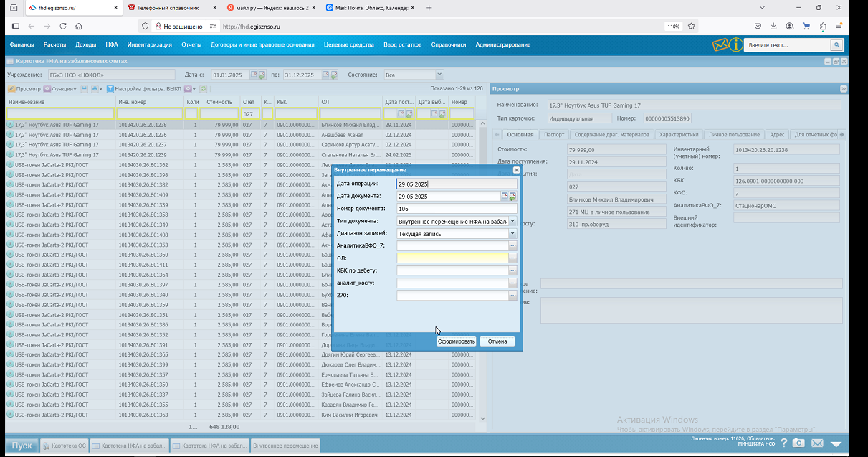
Task: Expand the Тип документа dropdown
Action: click(512, 222)
